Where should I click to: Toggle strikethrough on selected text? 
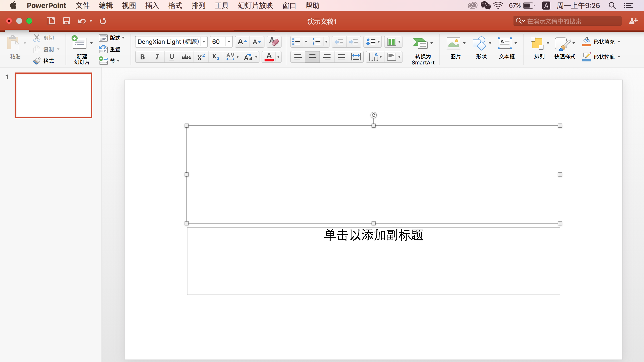(x=186, y=57)
